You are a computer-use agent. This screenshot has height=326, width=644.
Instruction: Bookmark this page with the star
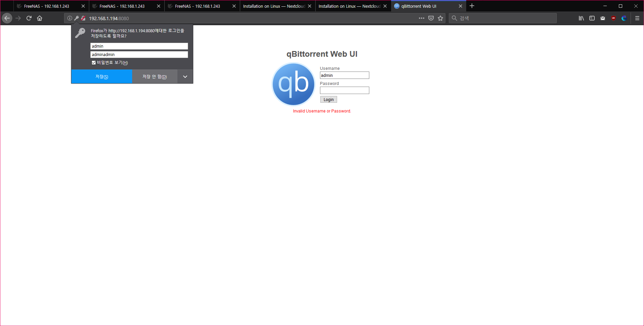[440, 18]
